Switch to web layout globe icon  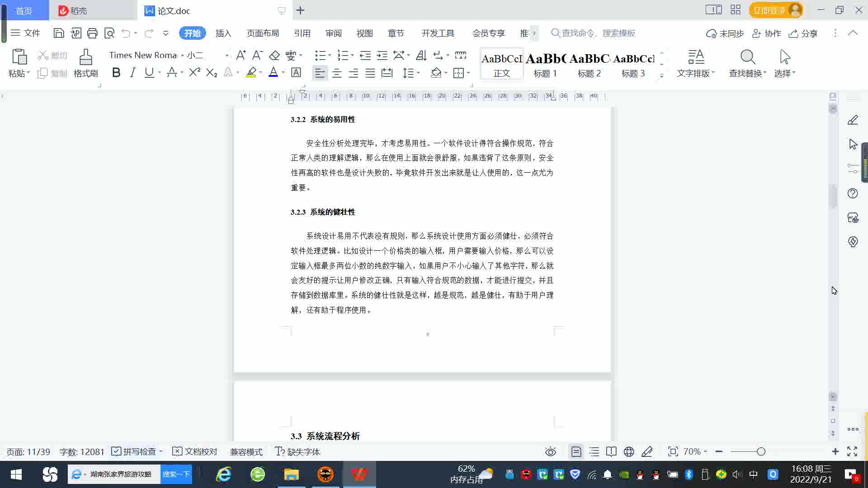click(629, 451)
